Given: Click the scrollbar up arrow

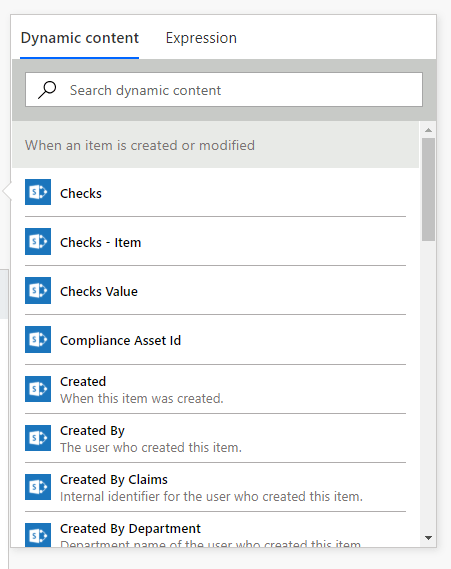Looking at the screenshot, I should [429, 130].
